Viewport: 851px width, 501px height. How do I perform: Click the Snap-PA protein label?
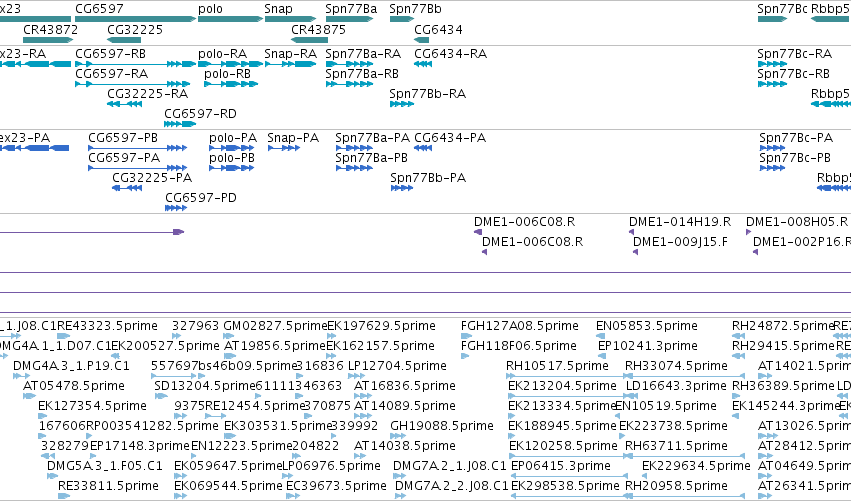pyautogui.click(x=293, y=137)
